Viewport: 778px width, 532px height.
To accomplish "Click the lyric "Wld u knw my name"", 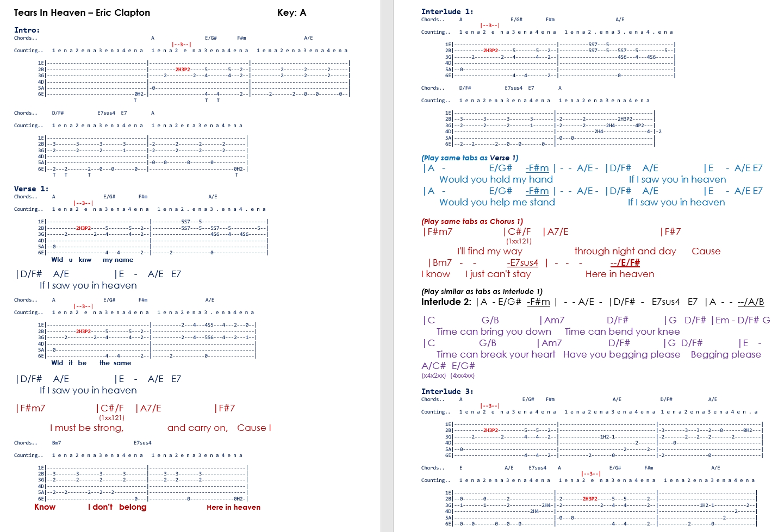I will pyautogui.click(x=92, y=260).
